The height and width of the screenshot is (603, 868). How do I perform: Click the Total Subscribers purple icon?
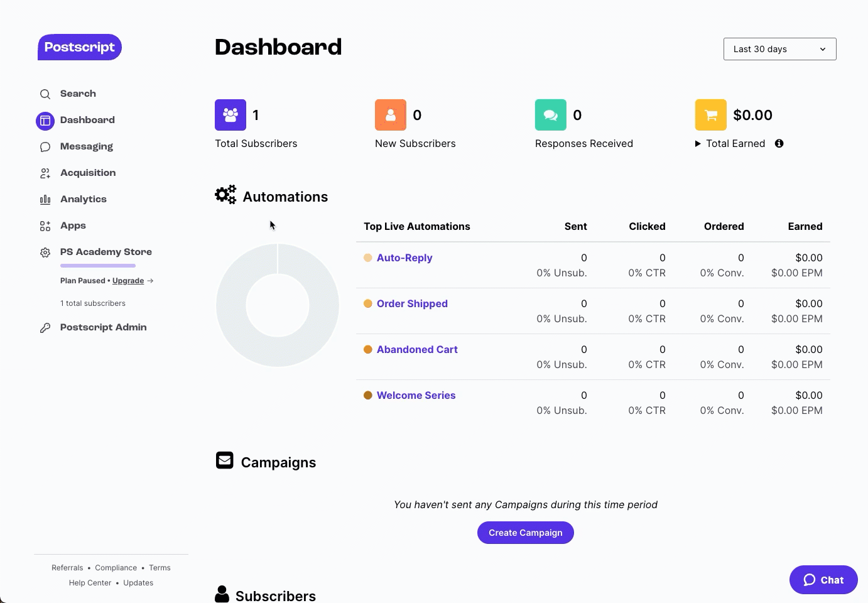coord(231,115)
